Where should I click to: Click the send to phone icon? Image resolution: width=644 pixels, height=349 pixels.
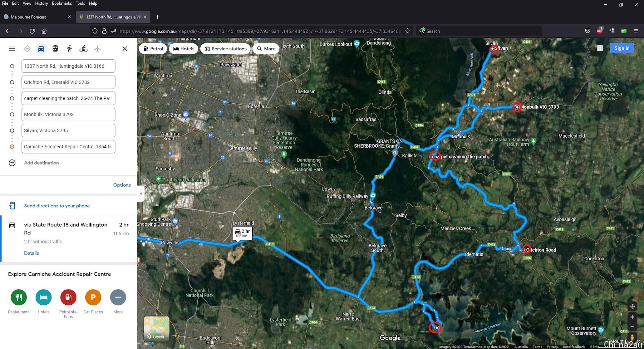tap(12, 206)
